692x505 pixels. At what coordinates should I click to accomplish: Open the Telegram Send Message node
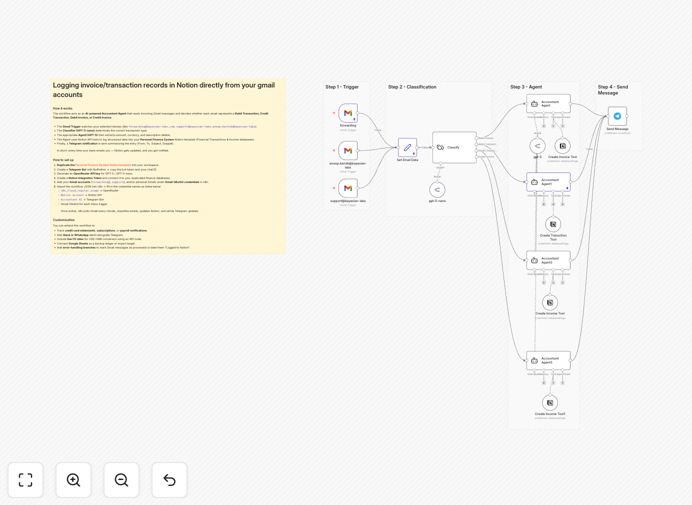[x=617, y=116]
